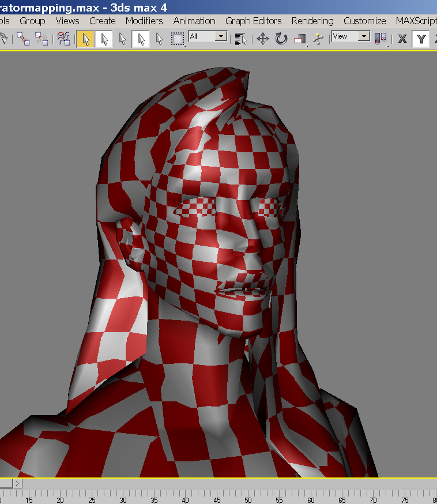Toggle the X axis constraint

402,39
